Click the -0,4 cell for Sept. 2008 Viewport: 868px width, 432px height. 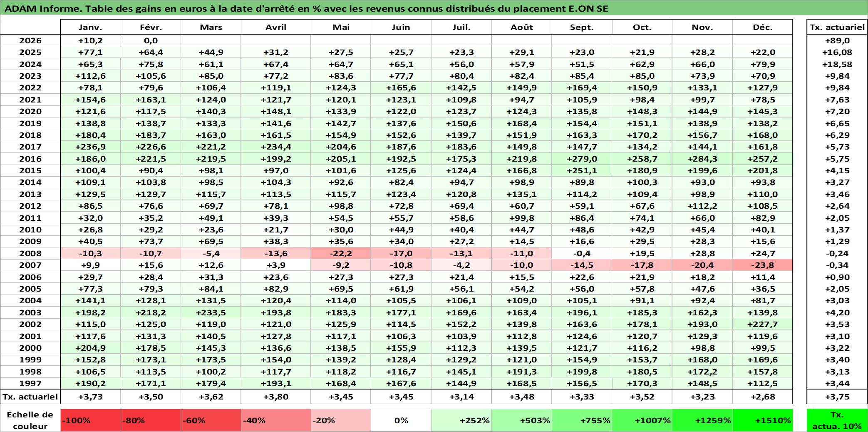point(582,253)
